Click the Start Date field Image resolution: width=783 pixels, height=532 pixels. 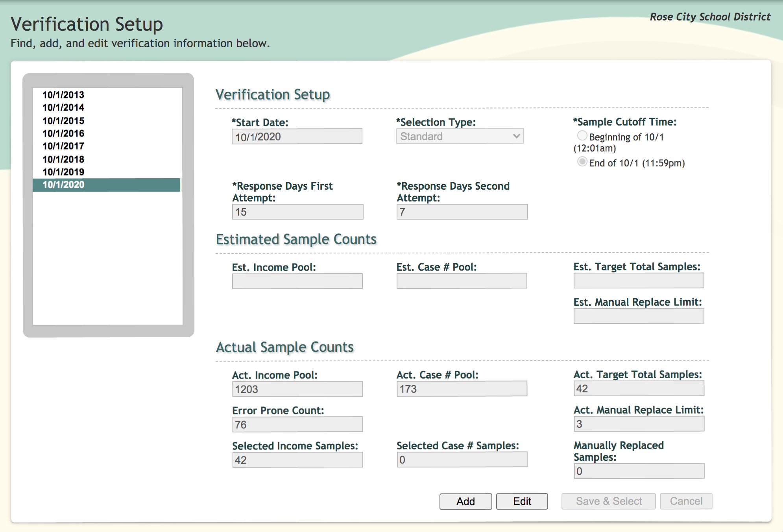[297, 137]
